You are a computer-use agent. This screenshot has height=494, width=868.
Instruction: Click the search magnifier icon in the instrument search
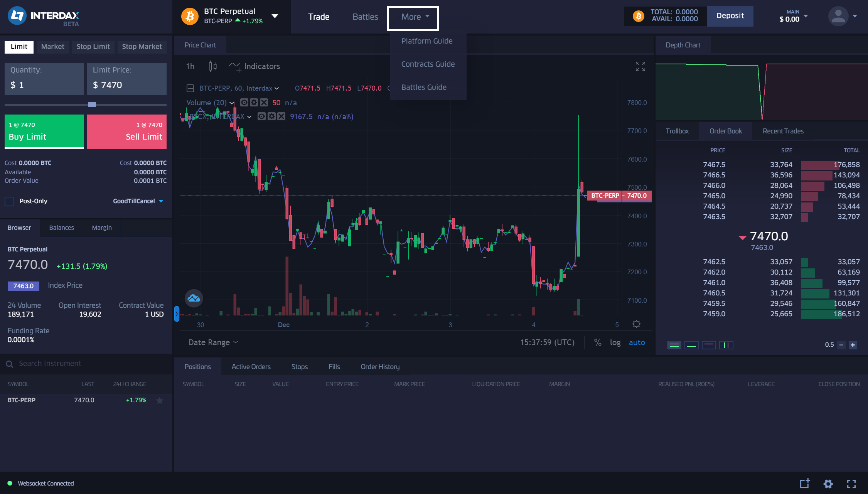pyautogui.click(x=10, y=364)
